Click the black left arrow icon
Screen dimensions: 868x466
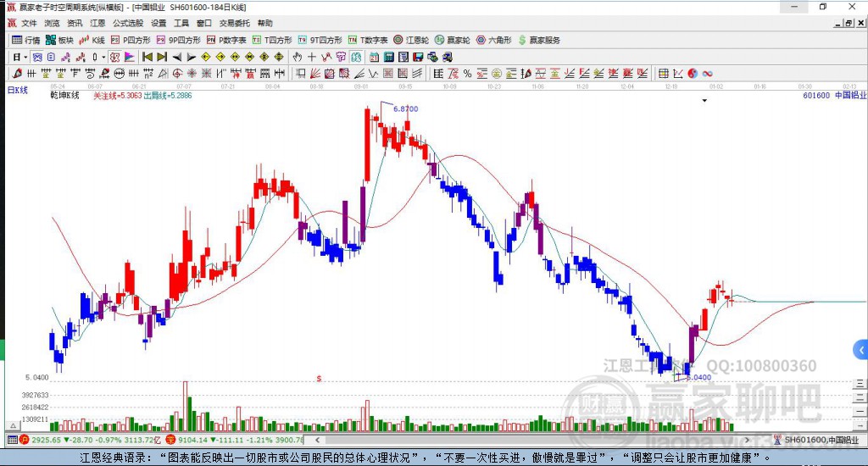click(176, 57)
